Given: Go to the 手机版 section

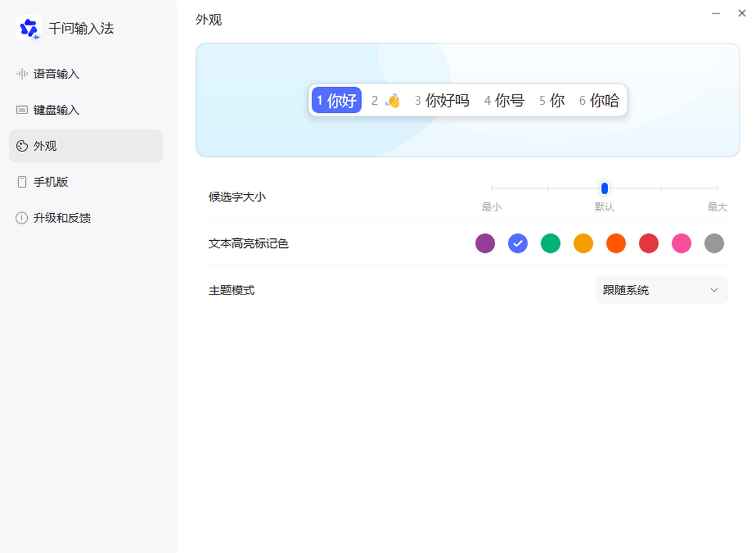Looking at the screenshot, I should click(x=86, y=182).
